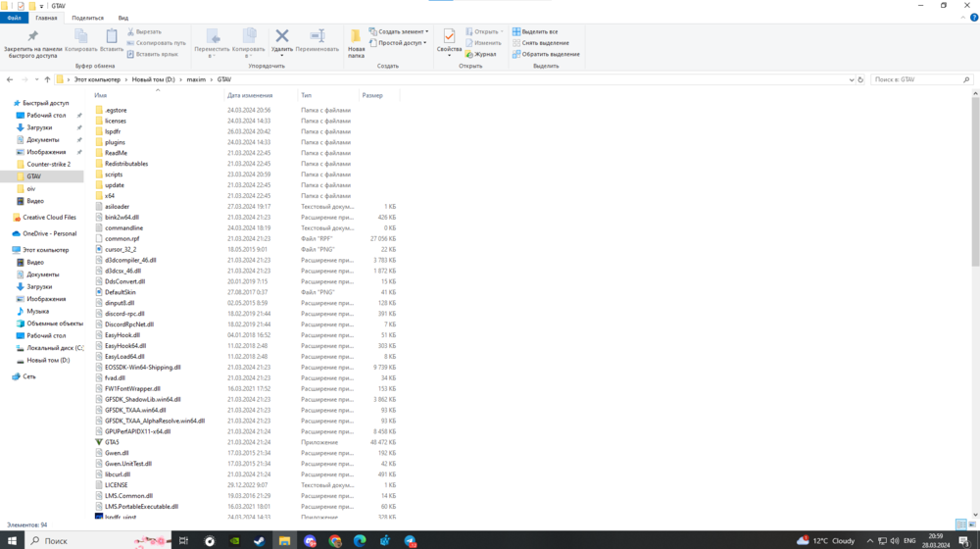Show hidden system tray icons

tap(870, 541)
